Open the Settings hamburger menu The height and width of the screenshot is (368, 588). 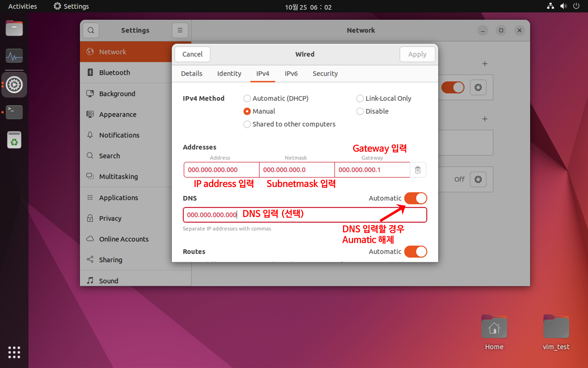pos(180,31)
